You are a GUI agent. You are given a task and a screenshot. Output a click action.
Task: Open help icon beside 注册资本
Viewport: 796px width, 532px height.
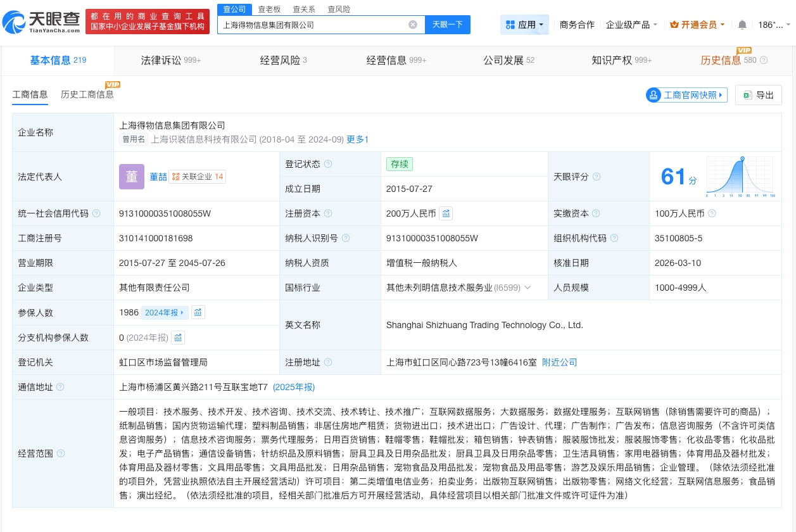point(328,213)
